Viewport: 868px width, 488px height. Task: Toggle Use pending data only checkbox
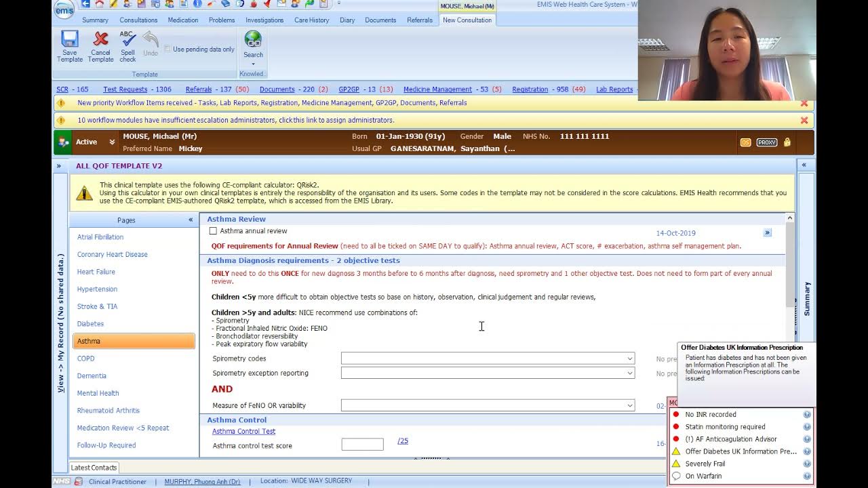[x=167, y=49]
